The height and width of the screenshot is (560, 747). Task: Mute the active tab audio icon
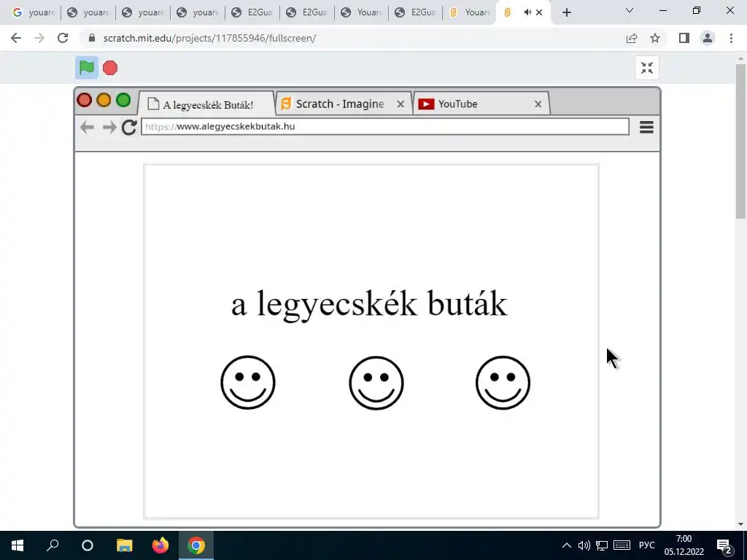pos(527,12)
